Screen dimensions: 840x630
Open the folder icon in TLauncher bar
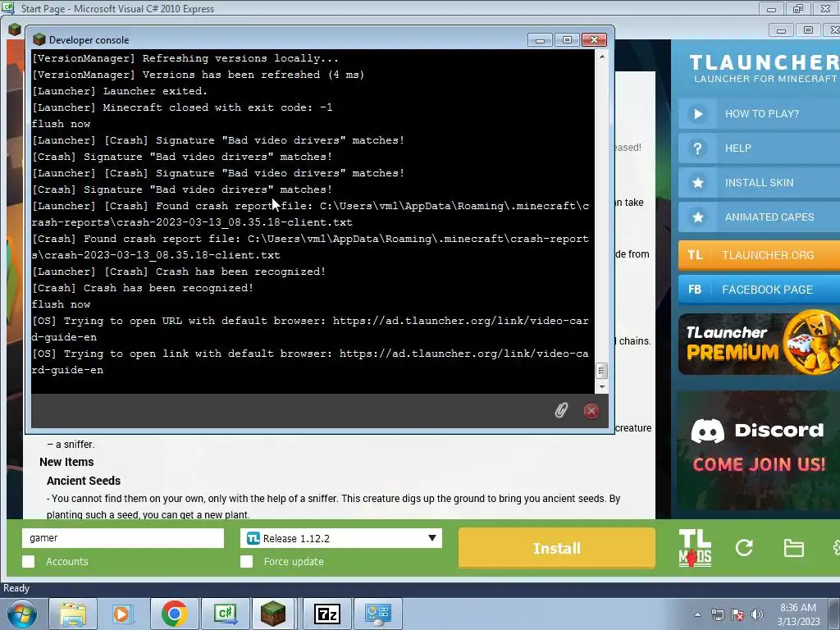793,548
